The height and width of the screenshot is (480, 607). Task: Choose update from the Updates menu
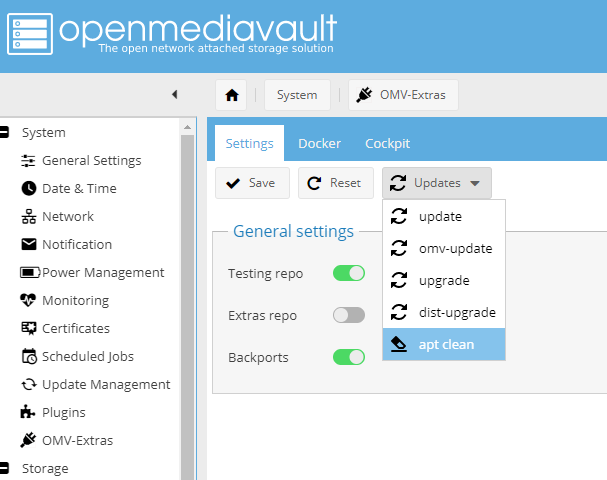[x=444, y=216]
